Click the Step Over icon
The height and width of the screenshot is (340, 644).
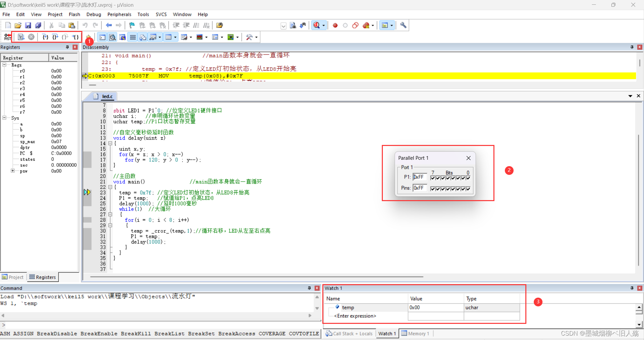click(55, 37)
